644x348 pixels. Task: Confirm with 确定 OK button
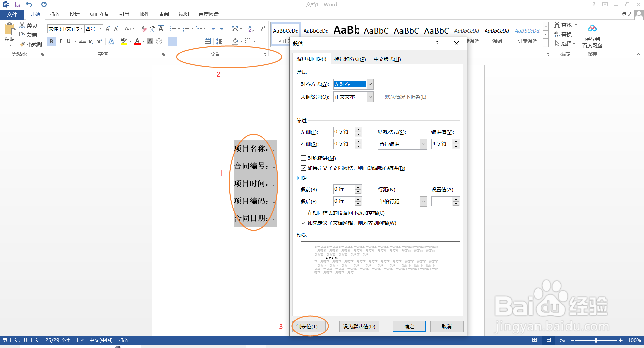pos(409,326)
